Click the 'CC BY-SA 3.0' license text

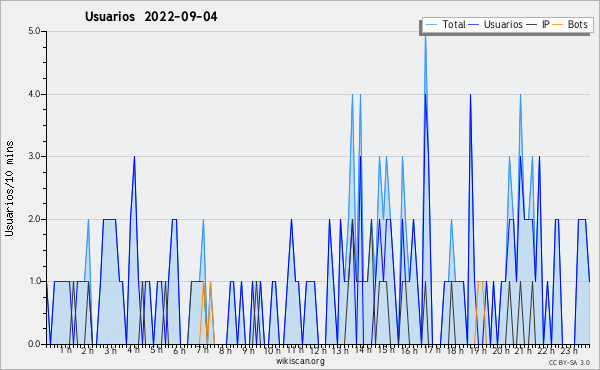tap(569, 363)
